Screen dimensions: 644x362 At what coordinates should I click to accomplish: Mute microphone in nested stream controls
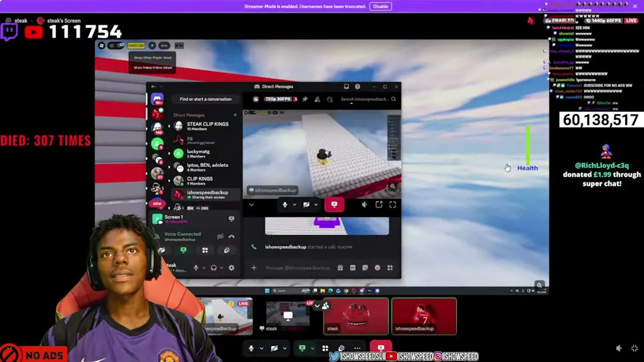[285, 205]
